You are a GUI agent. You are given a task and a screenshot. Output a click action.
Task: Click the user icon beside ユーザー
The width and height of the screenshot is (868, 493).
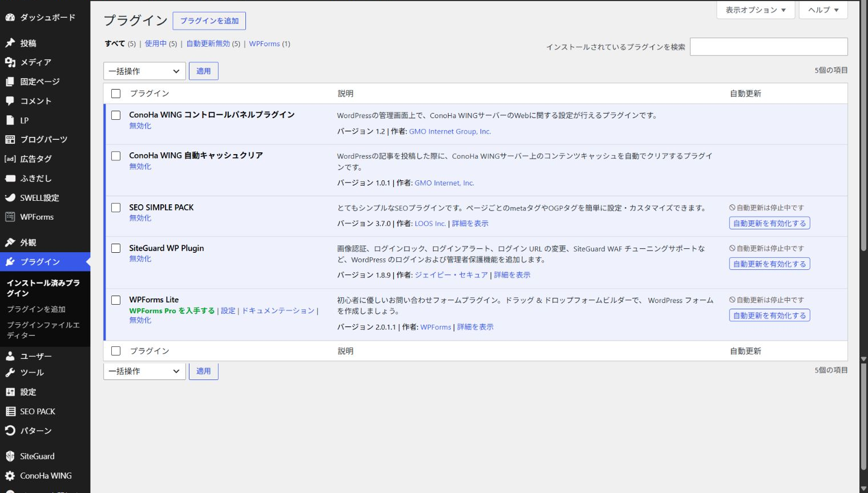10,356
